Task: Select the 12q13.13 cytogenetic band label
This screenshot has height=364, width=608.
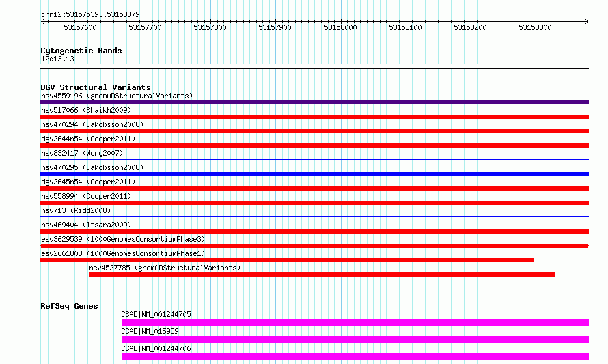Action: coord(57,59)
